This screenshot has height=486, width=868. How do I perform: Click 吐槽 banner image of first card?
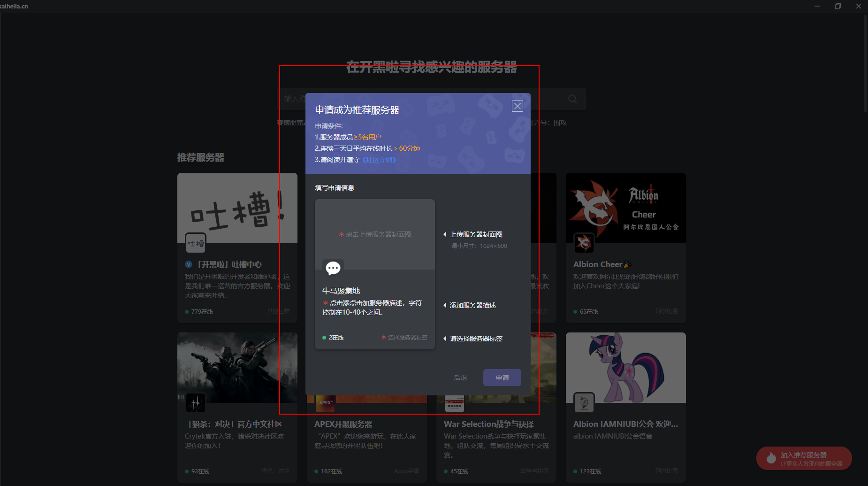[x=237, y=208]
